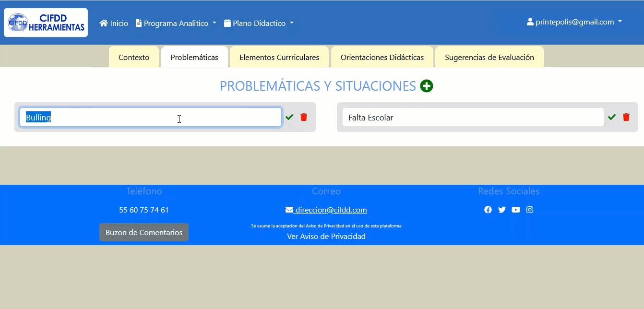644x309 pixels.
Task: Select the Elementos Currriculares tab
Action: pos(279,57)
